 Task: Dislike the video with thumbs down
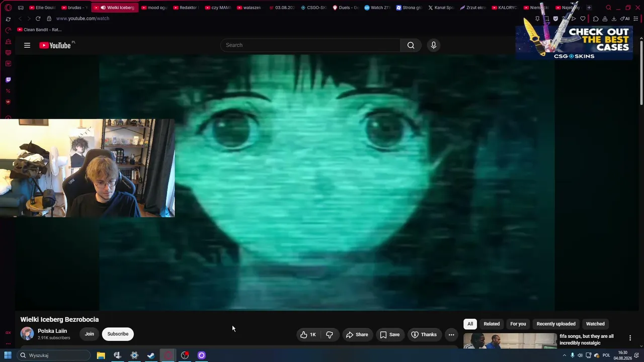click(x=330, y=334)
